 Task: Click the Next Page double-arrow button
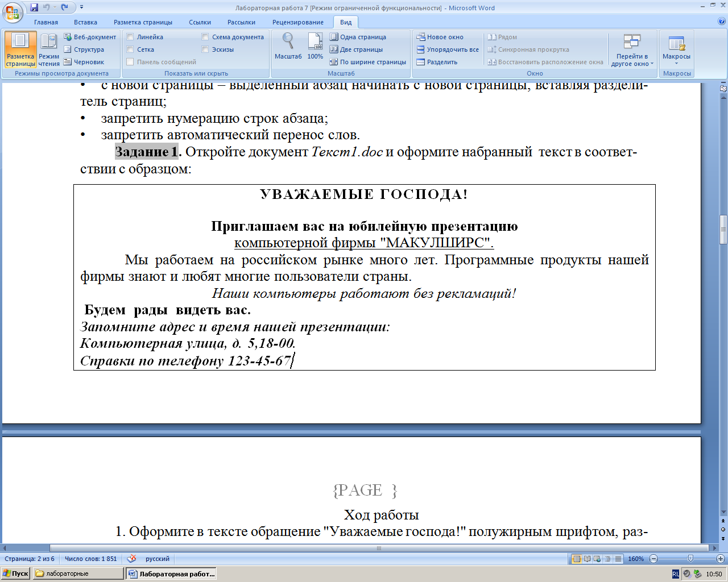pos(723,538)
